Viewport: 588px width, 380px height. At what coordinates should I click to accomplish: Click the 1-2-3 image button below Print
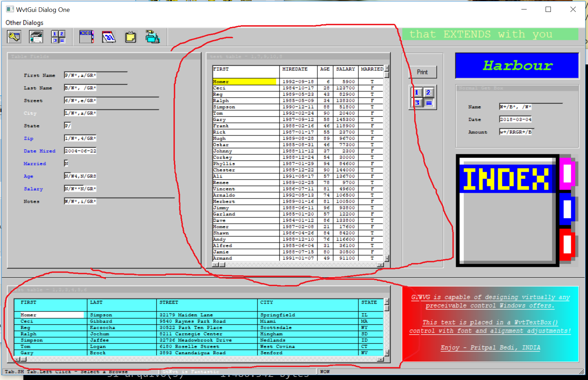(x=423, y=98)
